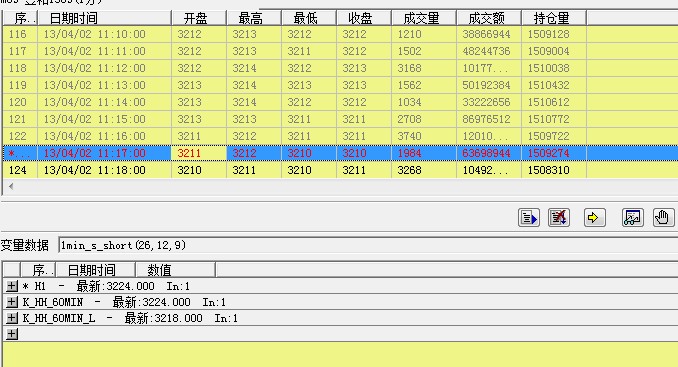Click the left arrow of the horizontal scrollbar
The image size is (678, 367).
point(11,186)
